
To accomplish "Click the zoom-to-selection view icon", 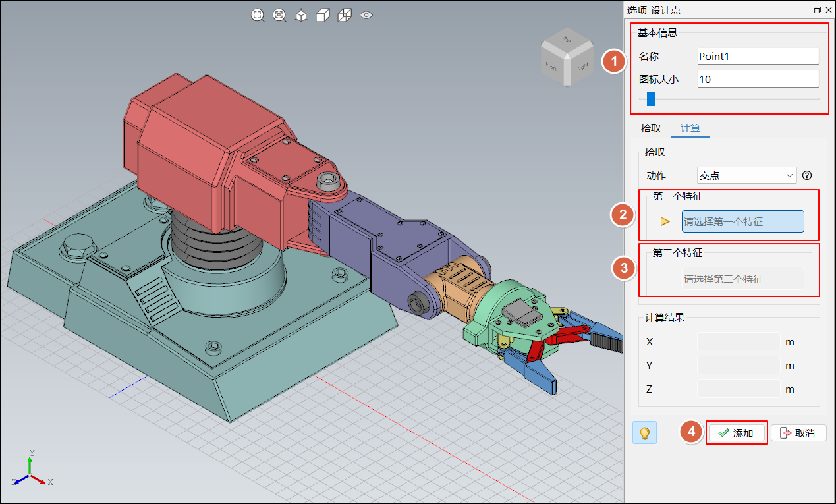I will coord(279,15).
